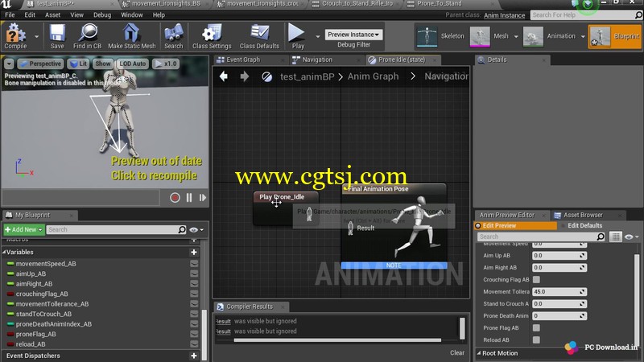644x362 pixels.
Task: Go forward in graph navigation
Action: point(245,76)
